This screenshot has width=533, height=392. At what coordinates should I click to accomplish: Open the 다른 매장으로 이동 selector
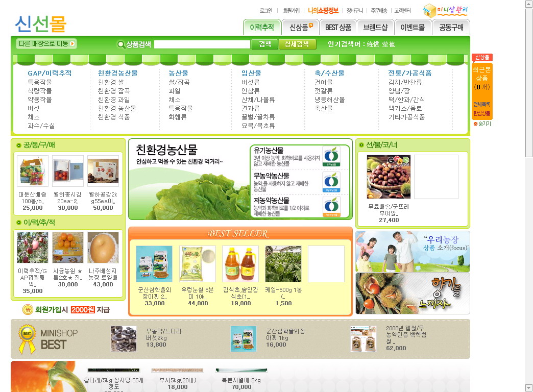tap(46, 44)
